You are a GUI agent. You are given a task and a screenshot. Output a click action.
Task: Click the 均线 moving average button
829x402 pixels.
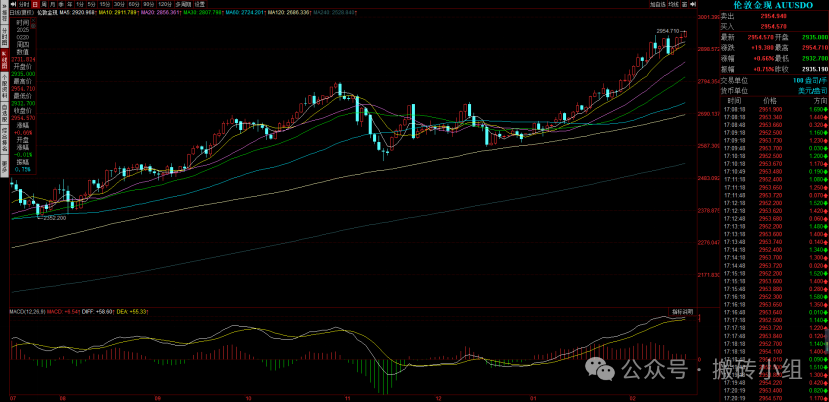(x=674, y=4)
